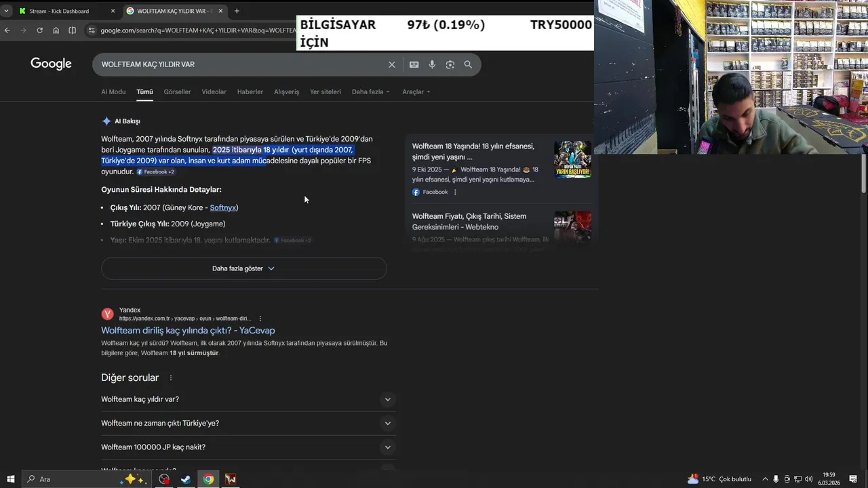Click the Yandex result favicon

point(108,314)
